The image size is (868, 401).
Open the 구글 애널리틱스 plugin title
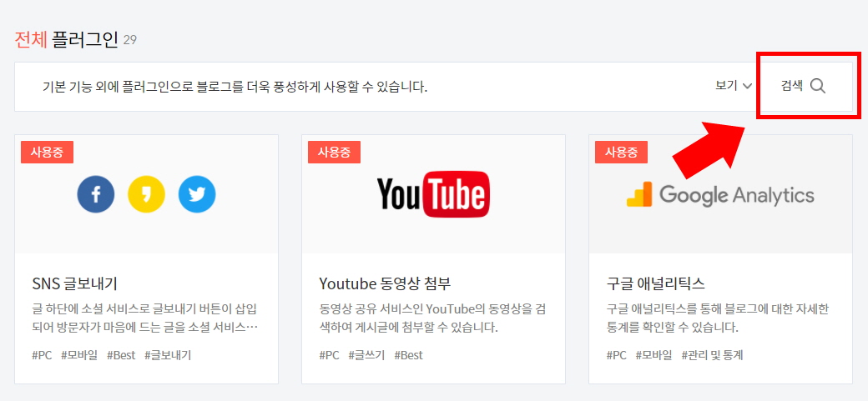tap(655, 283)
